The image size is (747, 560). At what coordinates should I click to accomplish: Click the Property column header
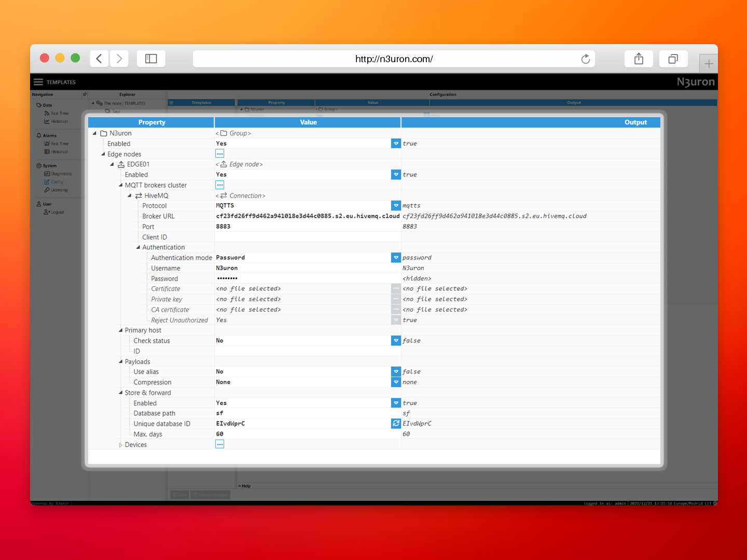click(151, 122)
